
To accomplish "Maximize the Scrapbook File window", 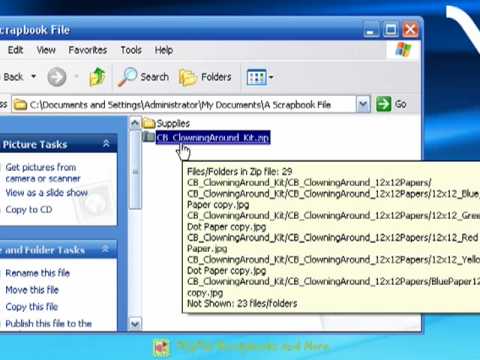I will (x=391, y=30).
